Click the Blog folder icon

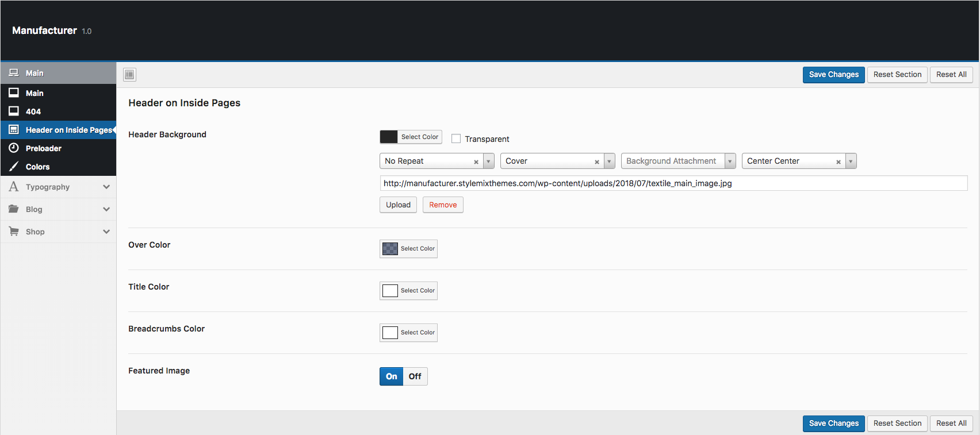tap(14, 209)
